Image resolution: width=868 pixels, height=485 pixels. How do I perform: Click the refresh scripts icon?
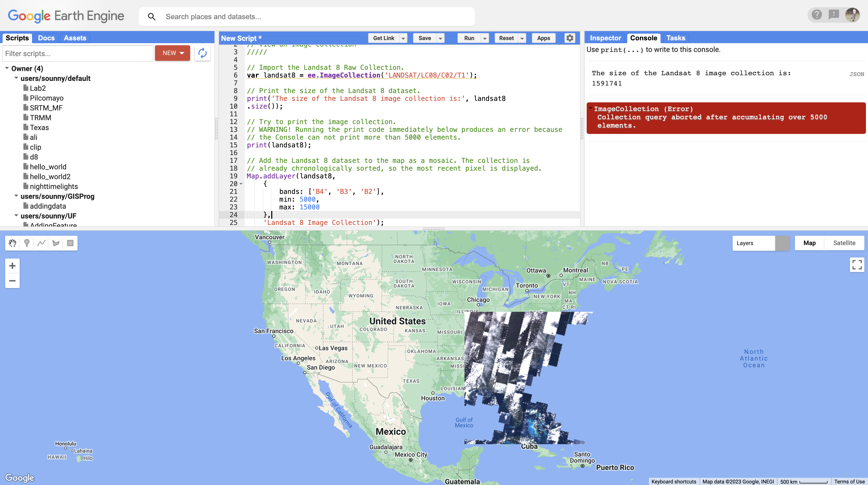click(x=202, y=53)
